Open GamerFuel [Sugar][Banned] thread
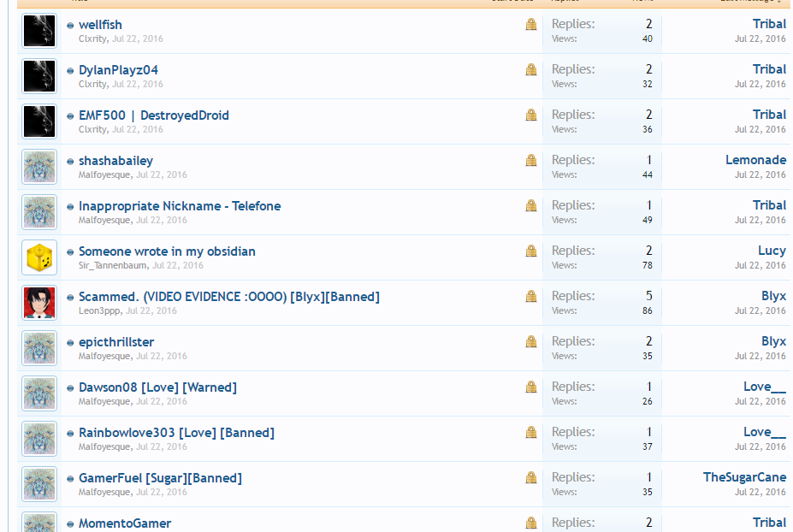 coord(160,478)
